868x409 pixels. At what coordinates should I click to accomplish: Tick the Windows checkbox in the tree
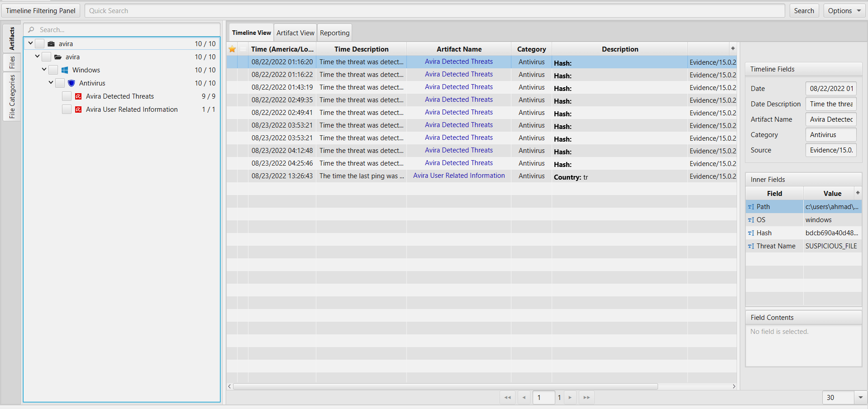coord(53,70)
